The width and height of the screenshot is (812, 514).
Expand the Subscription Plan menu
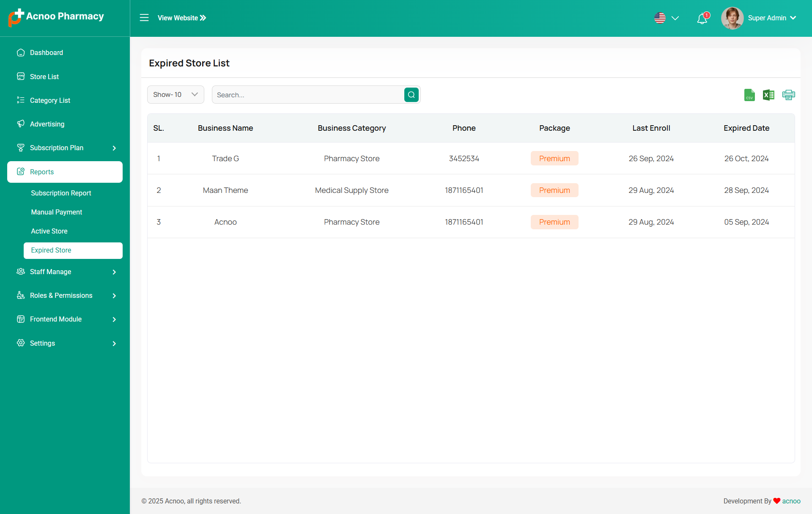click(65, 148)
